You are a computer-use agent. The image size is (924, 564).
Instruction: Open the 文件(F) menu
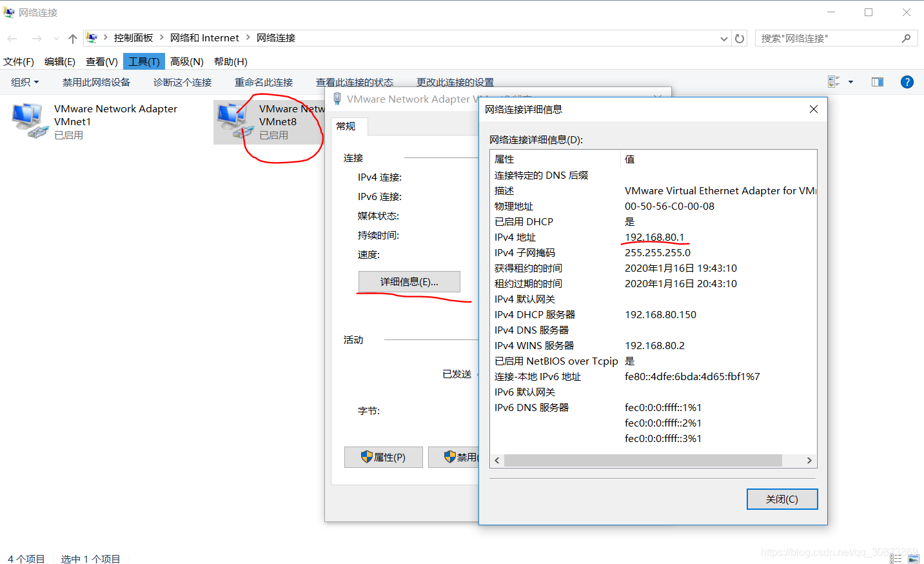tap(19, 62)
